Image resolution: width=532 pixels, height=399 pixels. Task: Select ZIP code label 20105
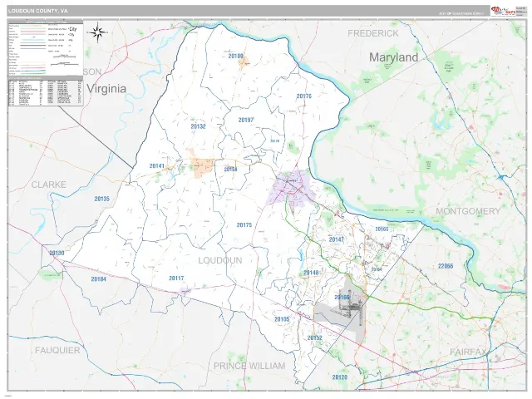point(282,319)
